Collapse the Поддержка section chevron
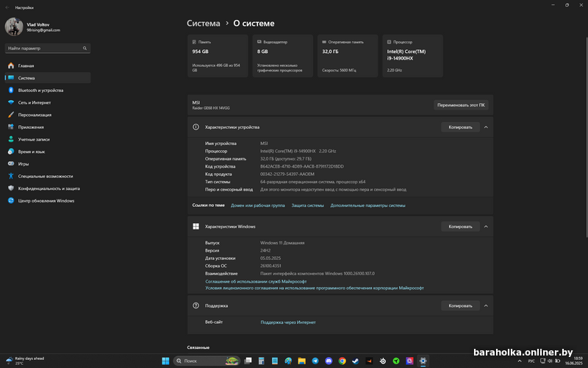The height and width of the screenshot is (368, 588). tap(486, 305)
